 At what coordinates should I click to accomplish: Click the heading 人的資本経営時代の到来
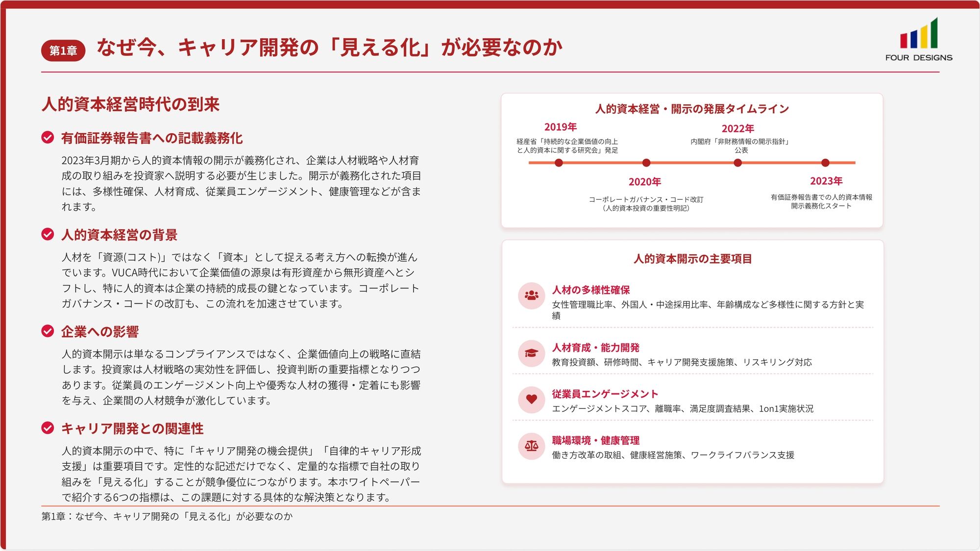(130, 104)
